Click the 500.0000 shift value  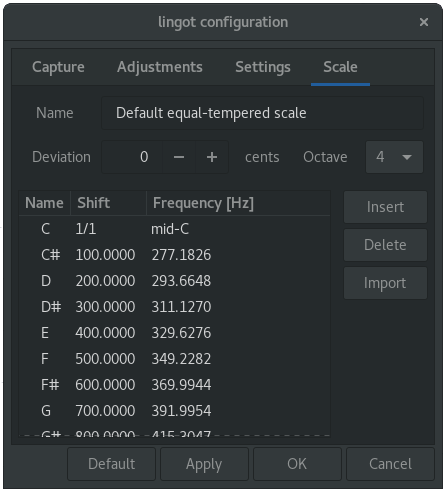(105, 359)
